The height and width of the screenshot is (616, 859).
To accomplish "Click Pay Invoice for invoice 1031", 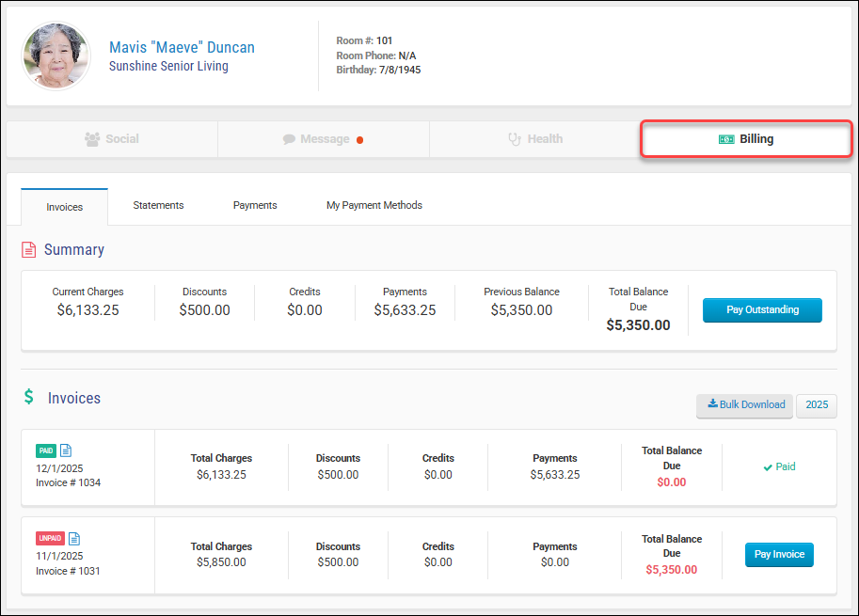I will [x=779, y=554].
